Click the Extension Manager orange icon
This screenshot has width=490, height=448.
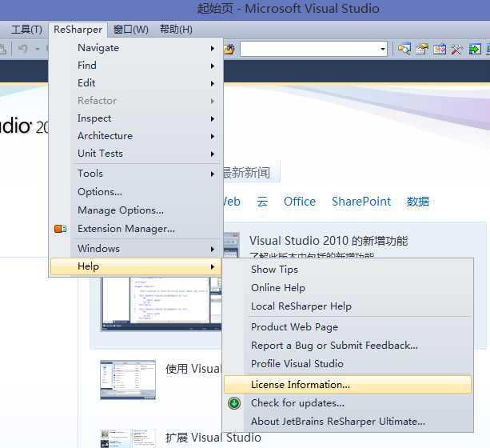point(60,229)
